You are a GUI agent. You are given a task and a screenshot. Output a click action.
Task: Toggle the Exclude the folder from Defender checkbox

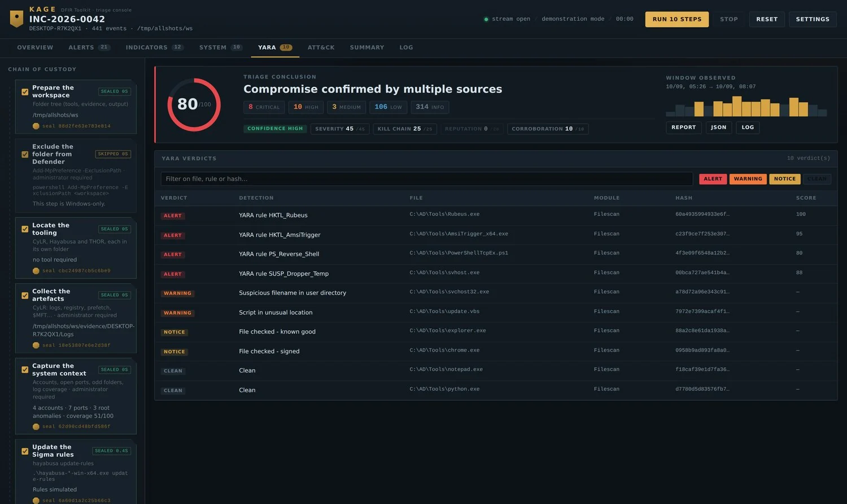[x=25, y=154]
